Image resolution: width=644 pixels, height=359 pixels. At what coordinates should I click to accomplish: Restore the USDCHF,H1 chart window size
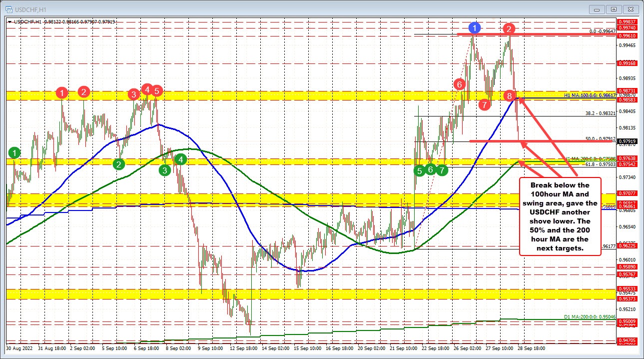pos(614,8)
